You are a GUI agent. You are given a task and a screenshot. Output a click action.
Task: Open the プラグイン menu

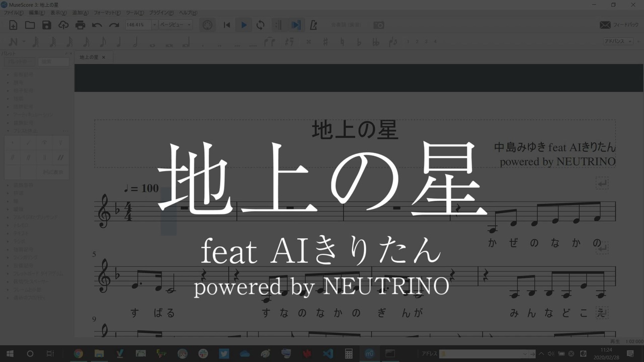[x=162, y=13]
